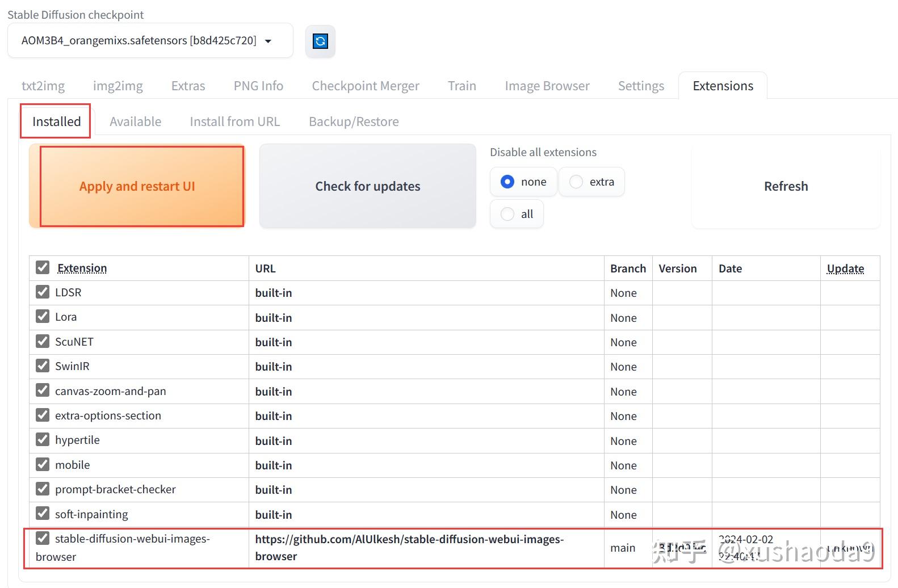Open the Image Browser tab
The height and width of the screenshot is (588, 898).
(547, 86)
